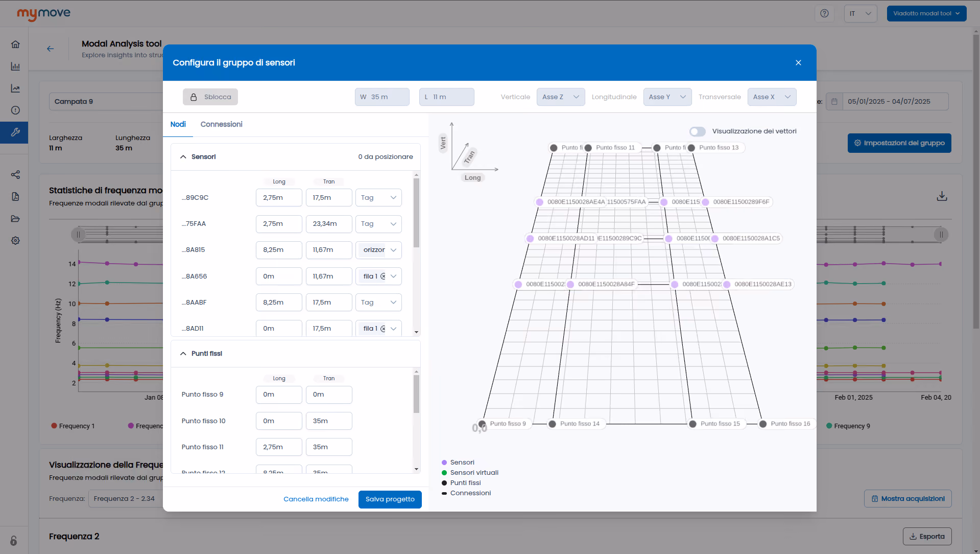This screenshot has width=980, height=554.
Task: Open the IT language dropdown
Action: [861, 13]
